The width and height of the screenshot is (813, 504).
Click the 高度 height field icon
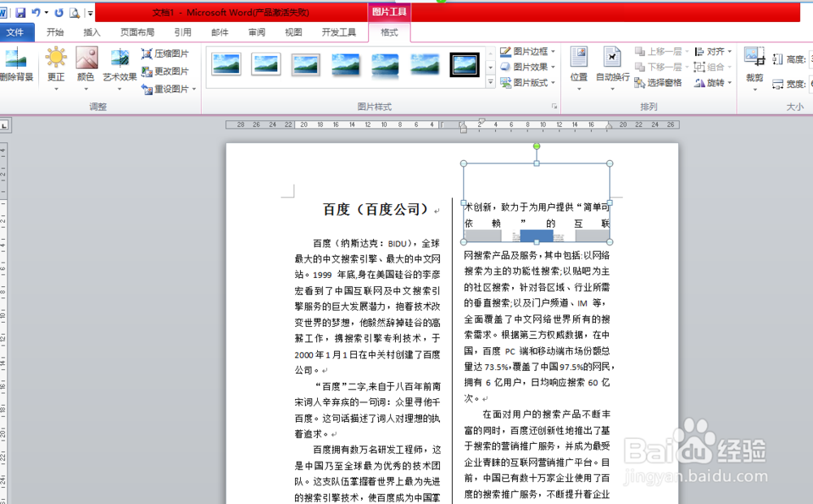coord(778,59)
